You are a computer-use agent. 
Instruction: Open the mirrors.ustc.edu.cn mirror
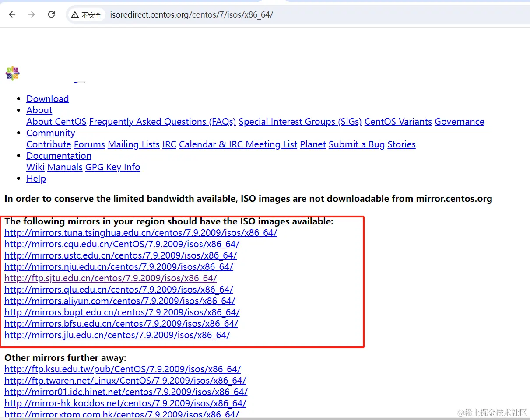click(x=121, y=255)
